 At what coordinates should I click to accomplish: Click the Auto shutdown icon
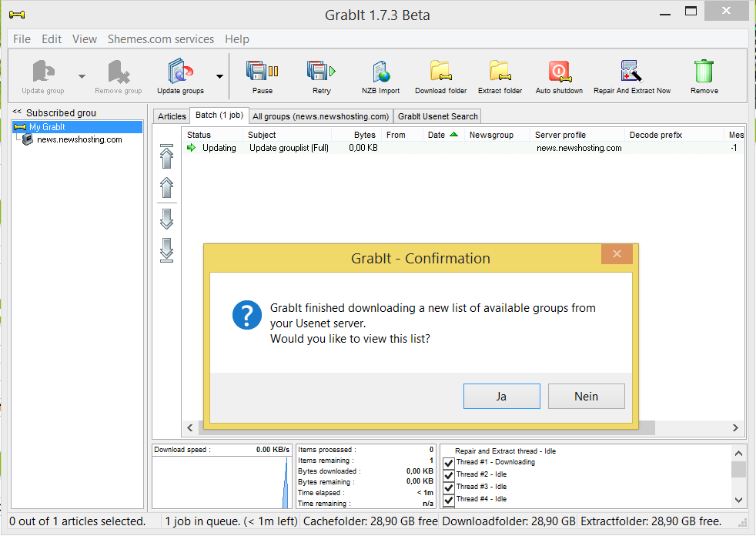click(x=559, y=76)
